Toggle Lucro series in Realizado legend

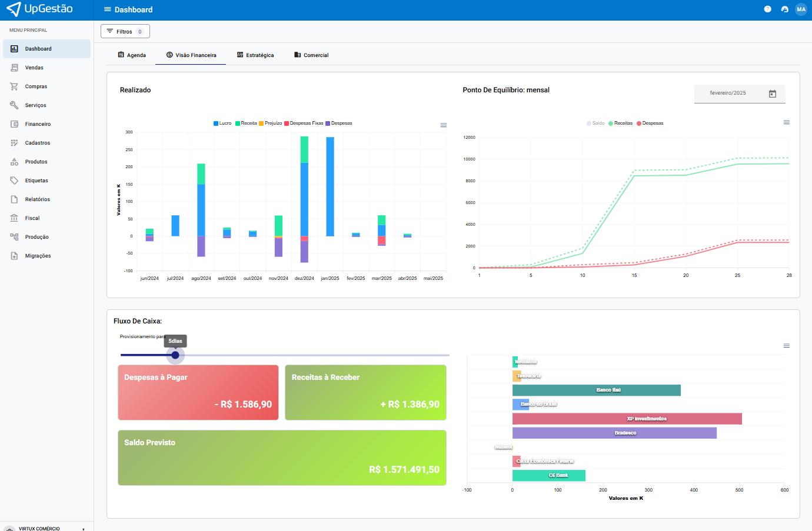pyautogui.click(x=222, y=123)
